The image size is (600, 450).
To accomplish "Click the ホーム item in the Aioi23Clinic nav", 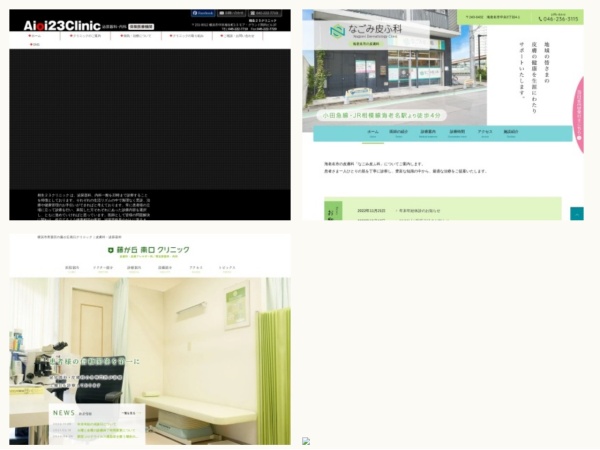I will point(35,36).
